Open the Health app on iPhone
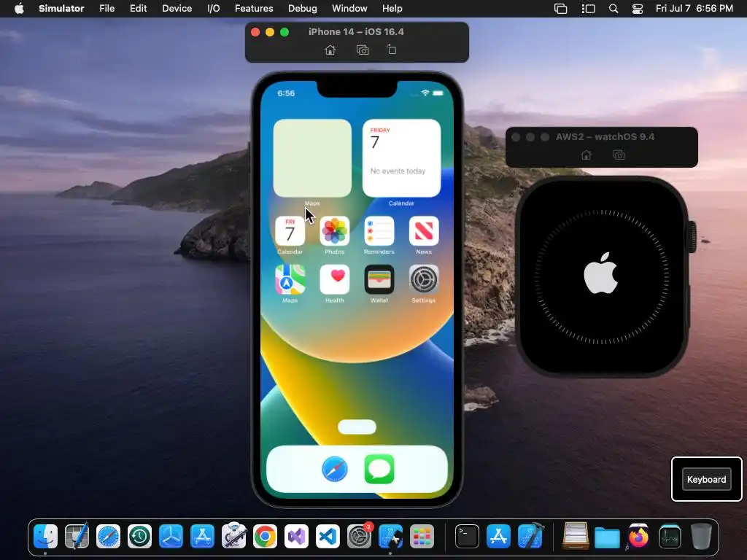747x560 pixels. [334, 279]
